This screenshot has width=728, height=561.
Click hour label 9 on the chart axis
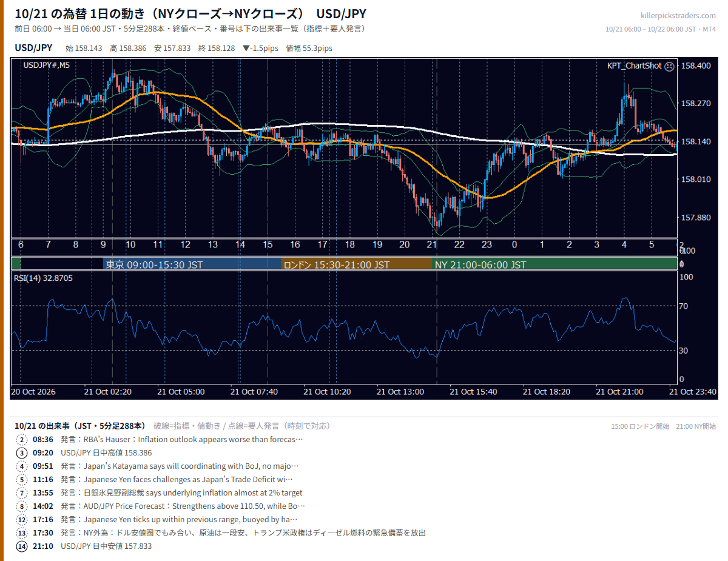coord(103,245)
